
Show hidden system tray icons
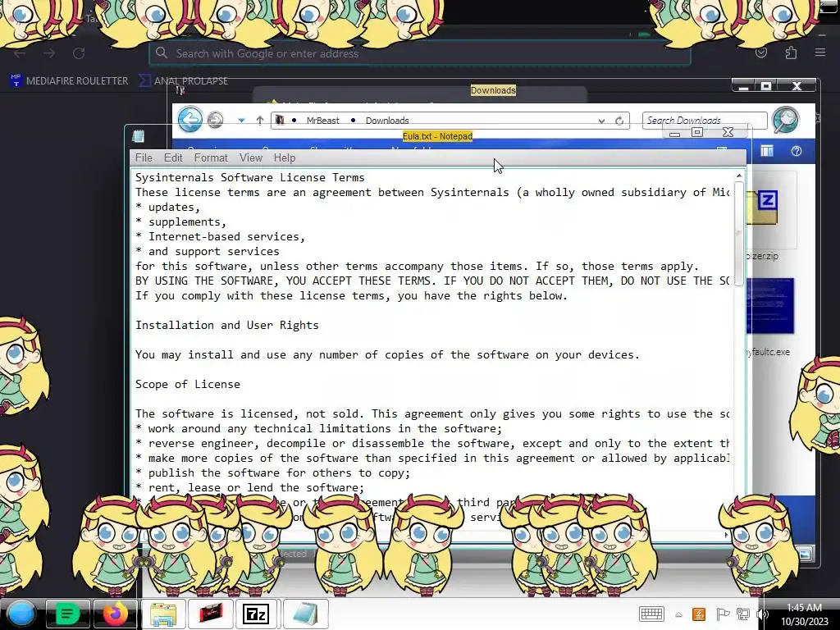point(678,615)
